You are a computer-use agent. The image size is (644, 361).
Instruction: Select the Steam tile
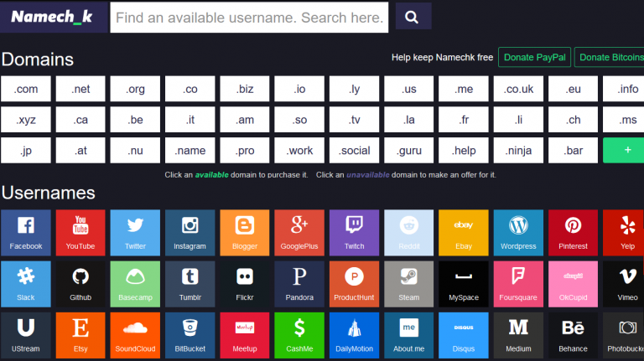[x=408, y=283]
